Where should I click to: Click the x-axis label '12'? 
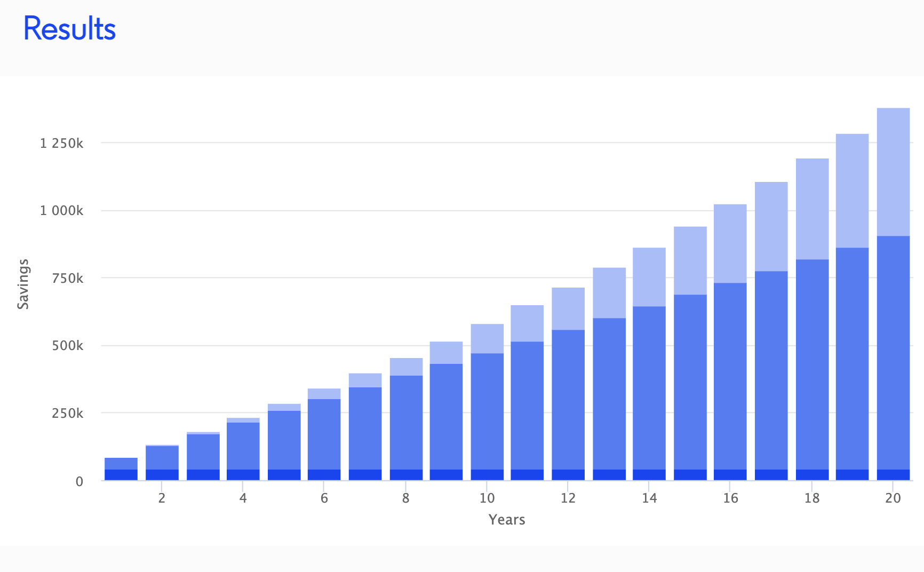click(x=568, y=498)
